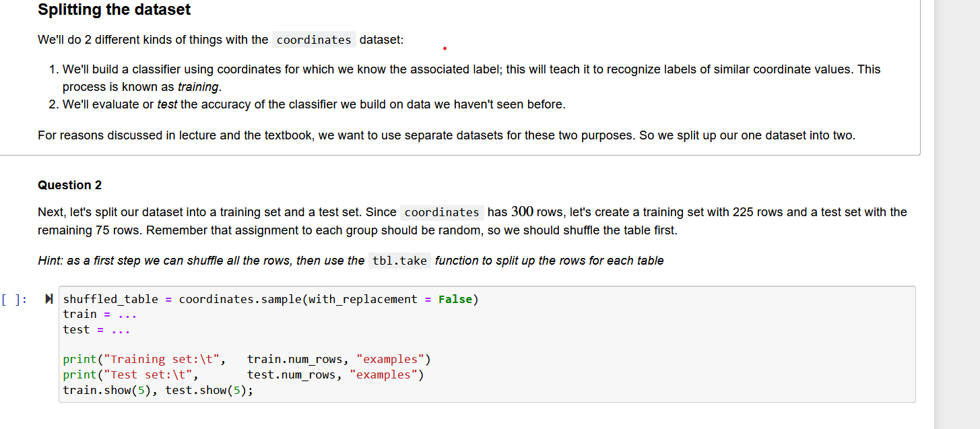Click the run-cell arrow beside the code cell
Image resolution: width=980 pixels, height=429 pixels.
[x=49, y=298]
